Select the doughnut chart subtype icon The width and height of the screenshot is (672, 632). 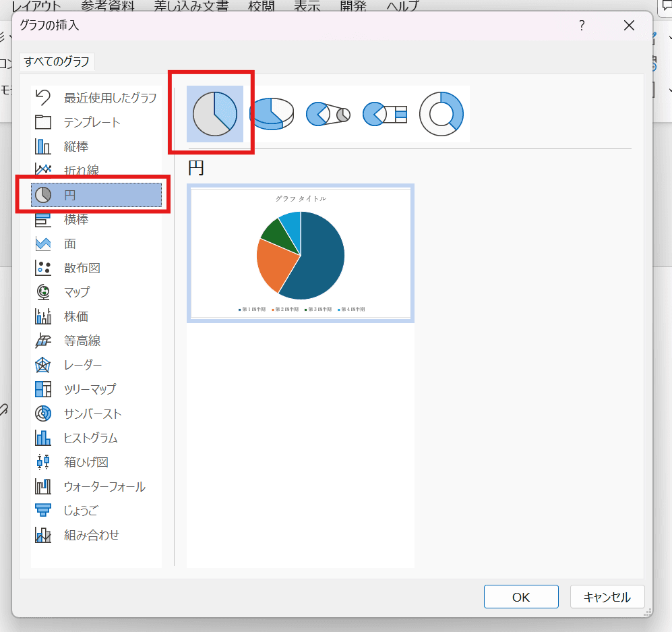click(x=441, y=113)
